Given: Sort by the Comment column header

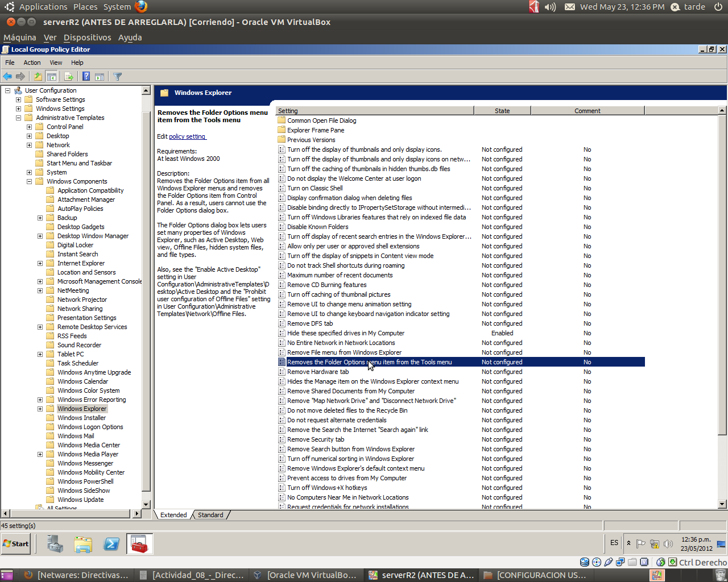Looking at the screenshot, I should click(588, 111).
